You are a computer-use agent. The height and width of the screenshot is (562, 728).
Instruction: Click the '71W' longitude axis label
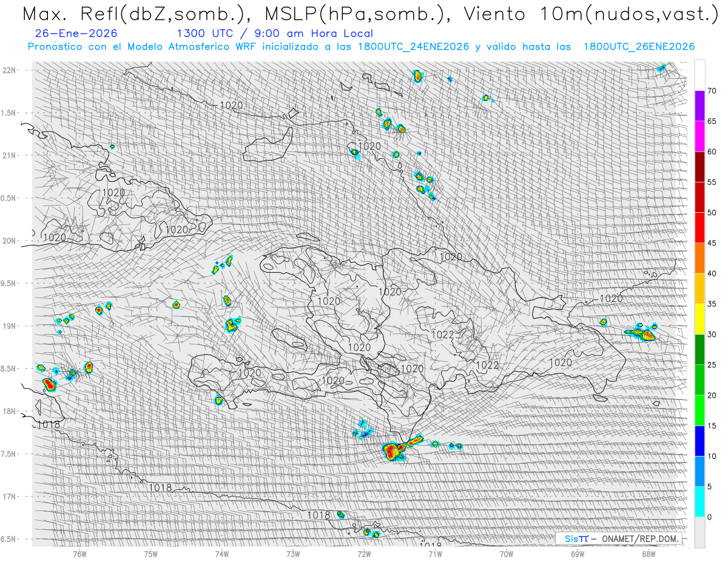pyautogui.click(x=435, y=554)
